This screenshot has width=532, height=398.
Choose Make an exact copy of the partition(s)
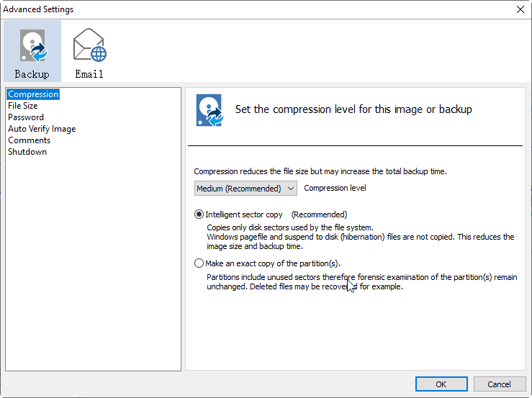click(199, 263)
